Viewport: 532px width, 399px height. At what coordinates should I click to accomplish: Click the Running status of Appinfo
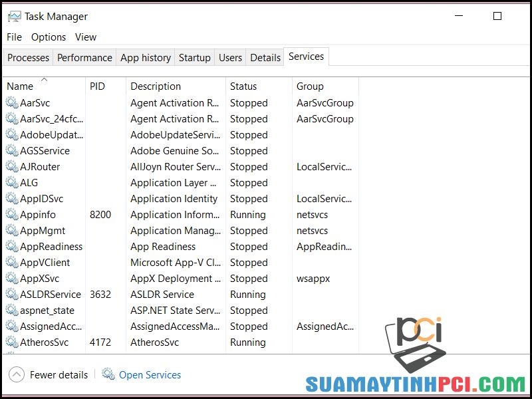(248, 215)
